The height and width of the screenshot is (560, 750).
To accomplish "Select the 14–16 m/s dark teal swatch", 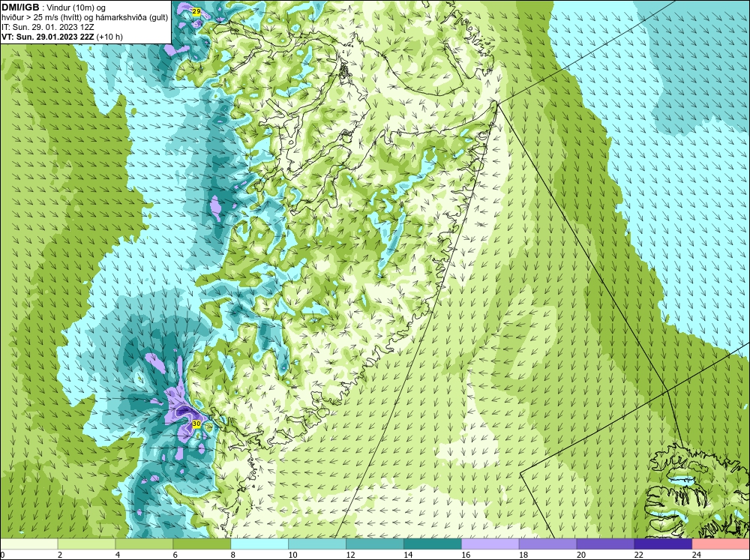I will pos(433,544).
